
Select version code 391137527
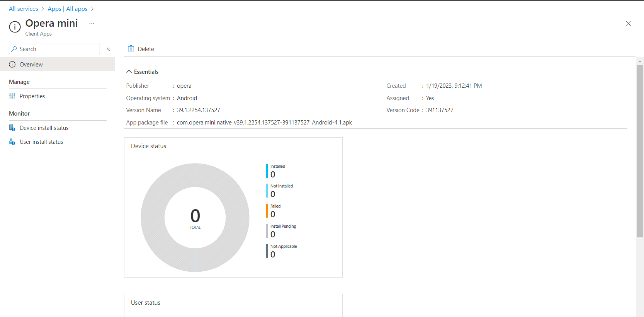point(440,110)
